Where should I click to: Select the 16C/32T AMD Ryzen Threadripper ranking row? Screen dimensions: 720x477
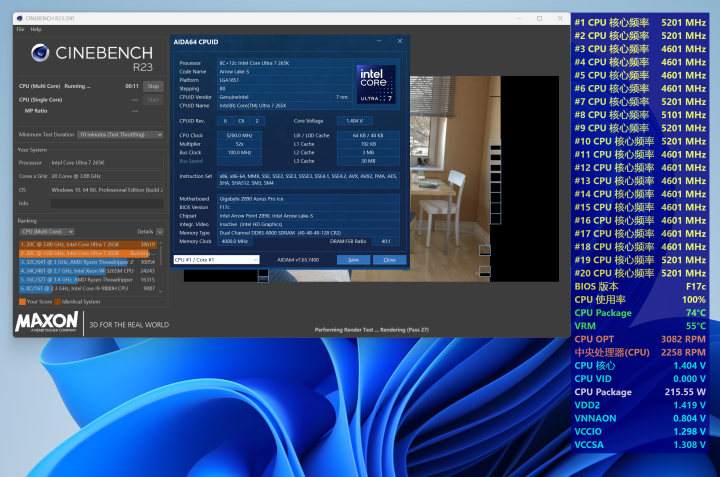click(x=88, y=280)
